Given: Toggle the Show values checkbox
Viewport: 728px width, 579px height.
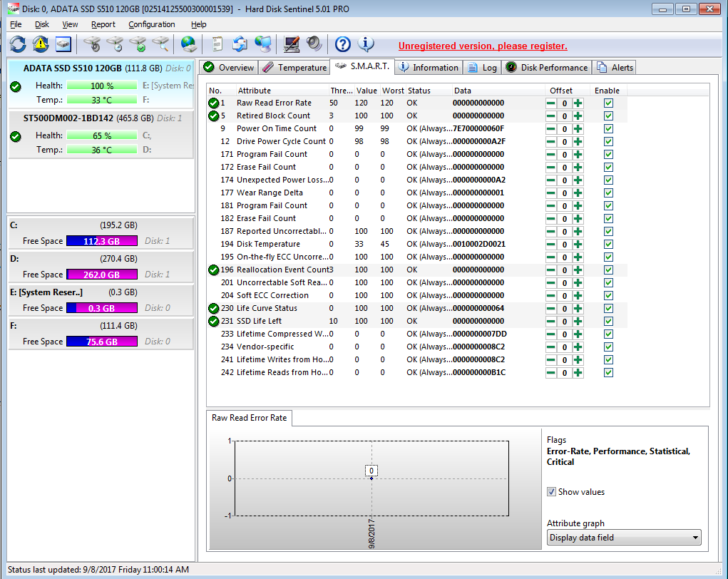Looking at the screenshot, I should click(551, 492).
